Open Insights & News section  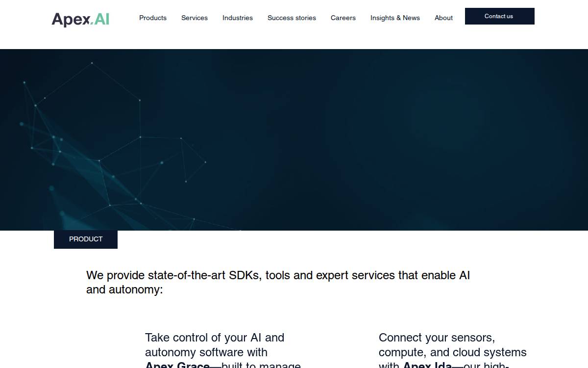coord(395,18)
